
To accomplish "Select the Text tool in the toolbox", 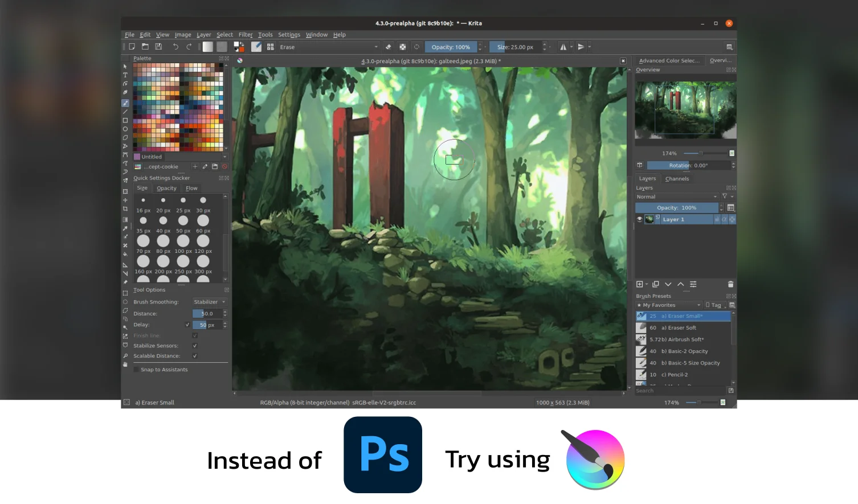I will (x=125, y=75).
